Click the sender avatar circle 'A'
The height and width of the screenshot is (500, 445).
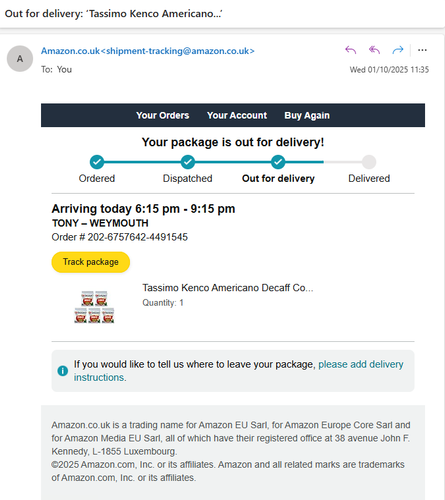20,59
